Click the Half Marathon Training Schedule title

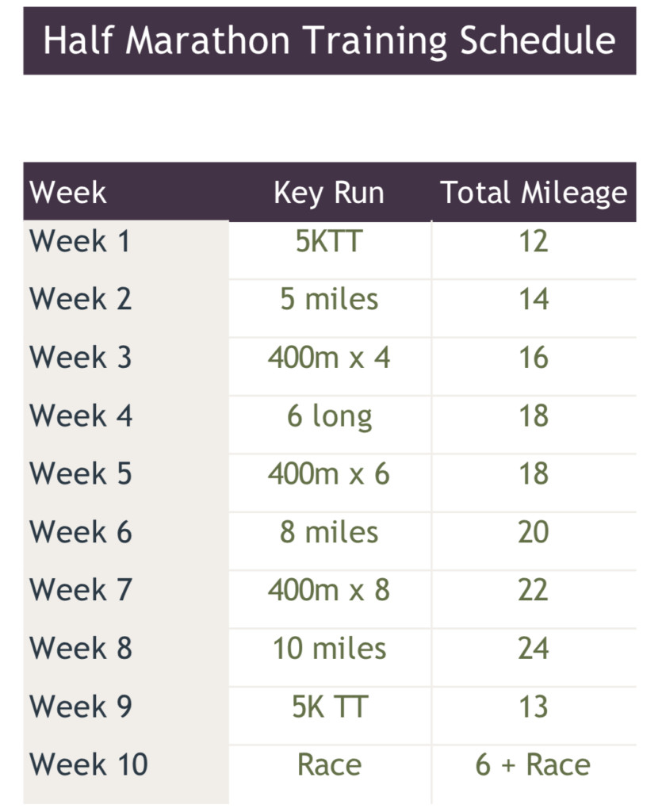click(329, 40)
